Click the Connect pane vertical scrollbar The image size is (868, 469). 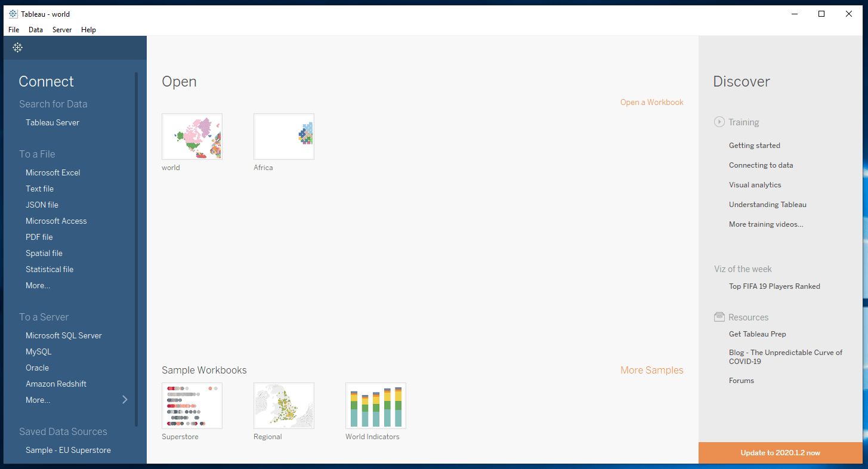pyautogui.click(x=136, y=249)
